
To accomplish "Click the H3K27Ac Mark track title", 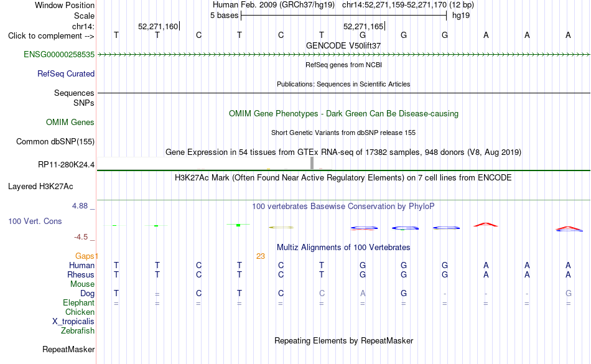I will (343, 178).
